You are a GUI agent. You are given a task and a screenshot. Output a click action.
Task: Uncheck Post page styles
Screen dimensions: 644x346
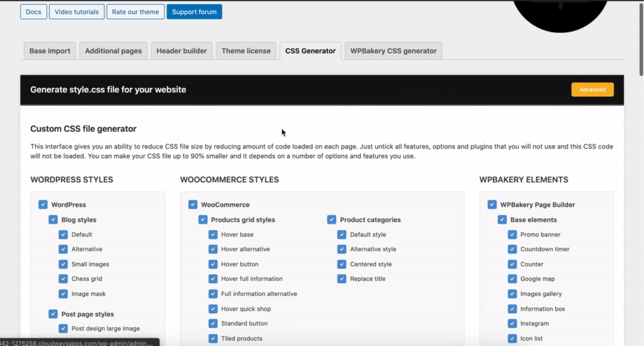click(x=53, y=314)
